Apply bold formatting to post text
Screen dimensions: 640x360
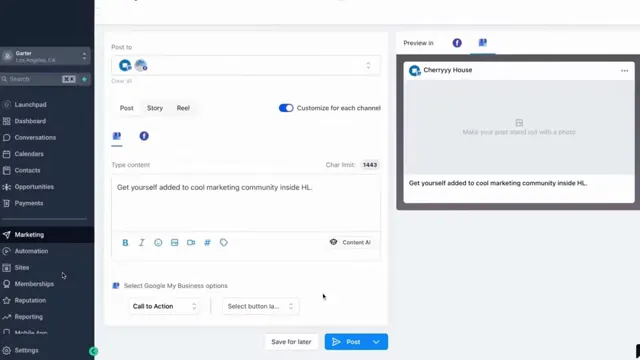coord(125,242)
